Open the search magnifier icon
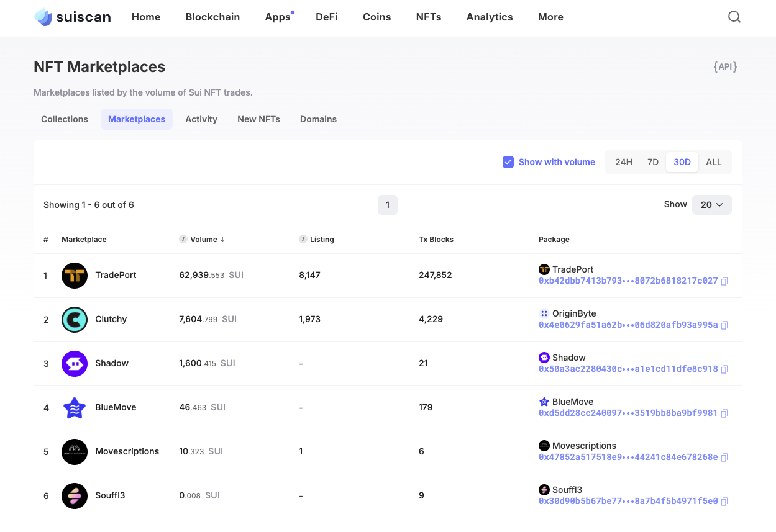The width and height of the screenshot is (776, 532). pyautogui.click(x=734, y=17)
